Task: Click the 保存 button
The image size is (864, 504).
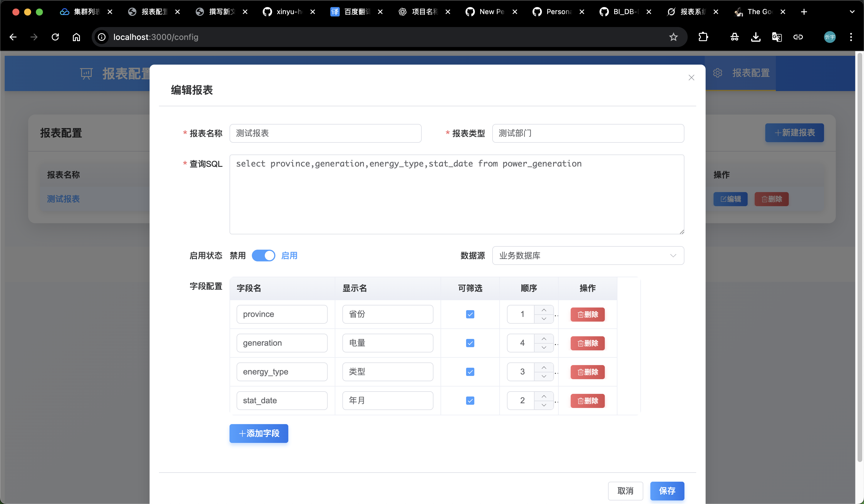Action: pos(667,491)
